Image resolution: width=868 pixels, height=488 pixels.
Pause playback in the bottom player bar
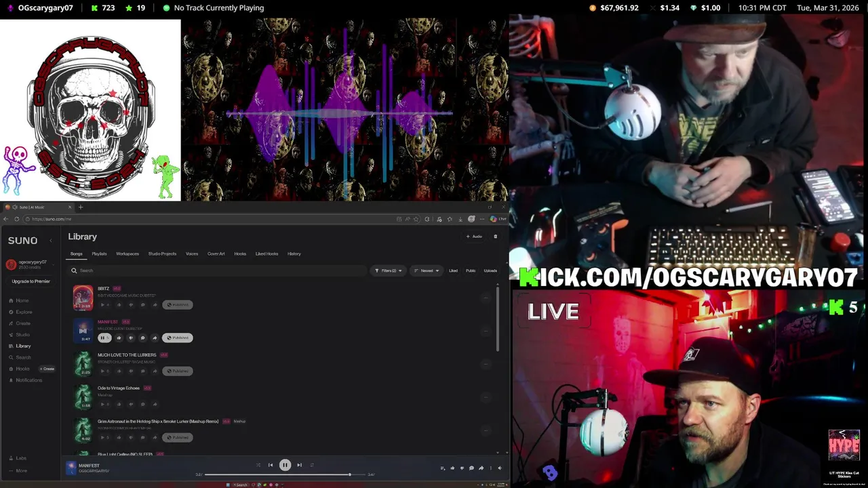(285, 465)
